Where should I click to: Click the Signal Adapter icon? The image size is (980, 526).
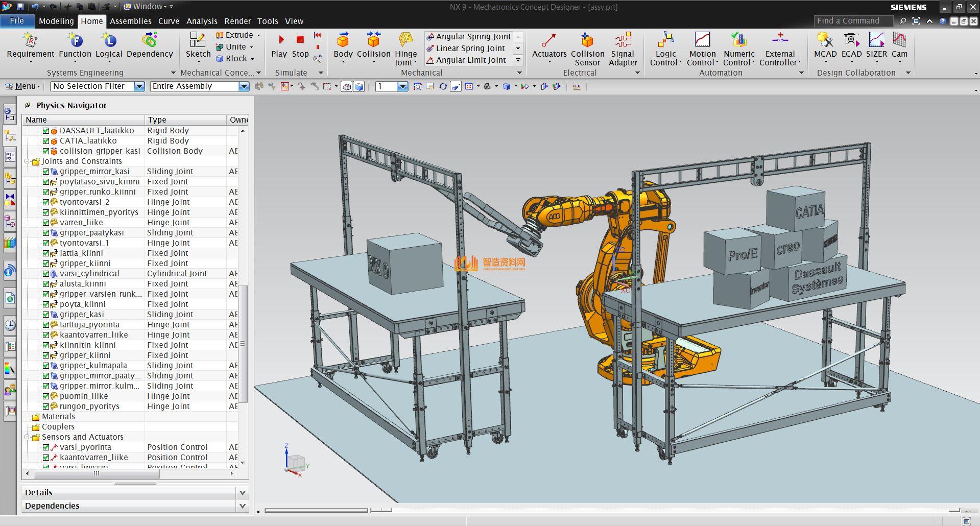point(623,41)
